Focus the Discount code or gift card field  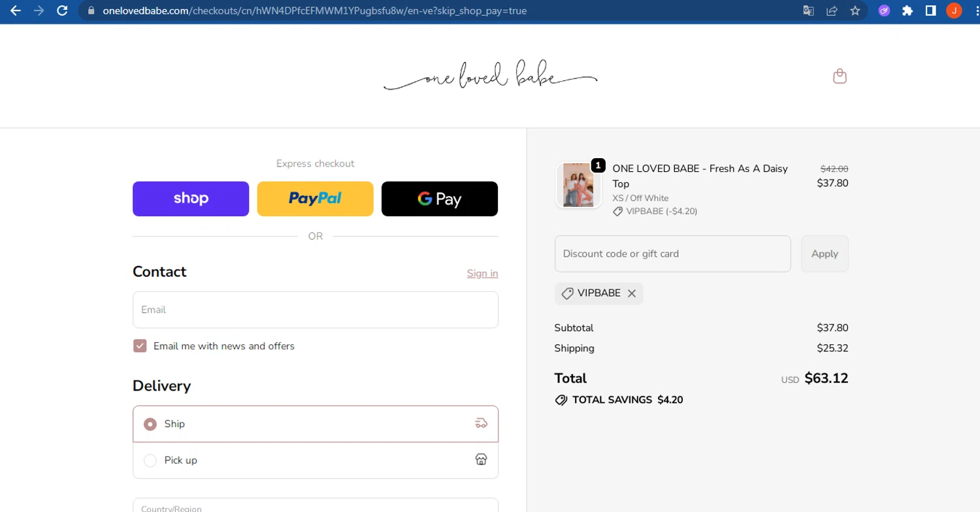672,253
